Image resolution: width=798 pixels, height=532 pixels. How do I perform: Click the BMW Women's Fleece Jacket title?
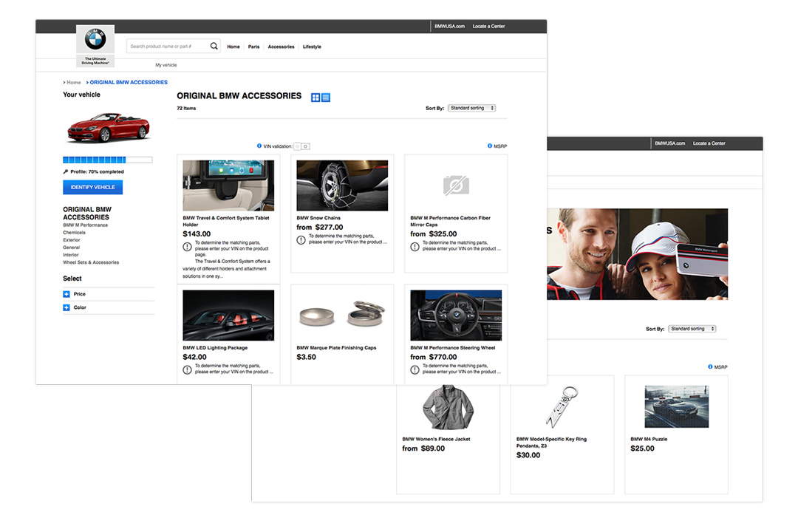point(436,439)
